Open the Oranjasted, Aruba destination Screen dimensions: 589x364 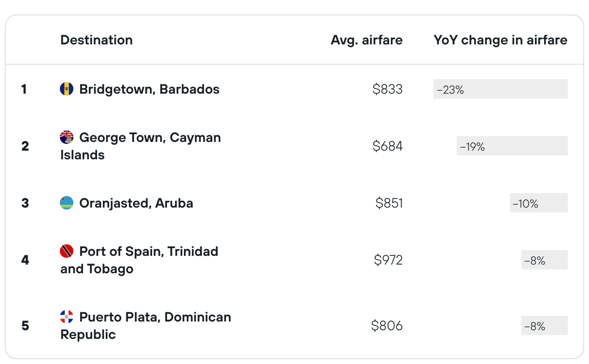(136, 203)
